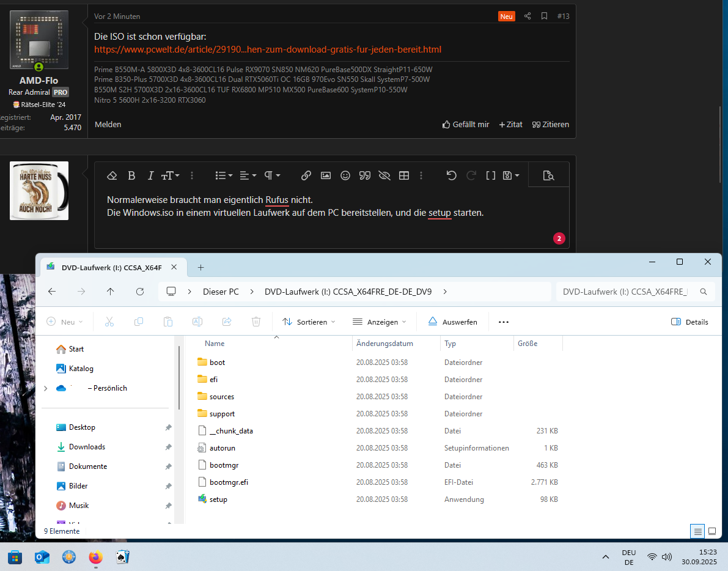The height and width of the screenshot is (571, 728).
Task: Refresh the Explorer folder view
Action: (140, 292)
